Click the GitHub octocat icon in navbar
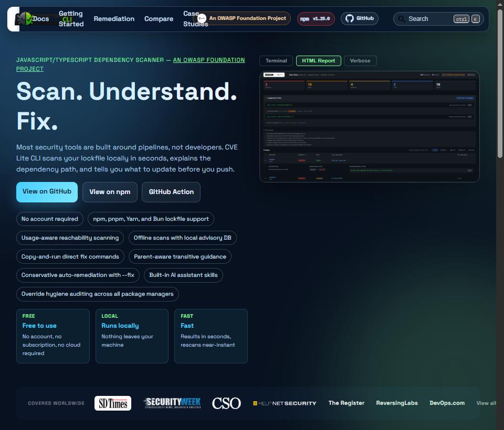 [x=350, y=18]
